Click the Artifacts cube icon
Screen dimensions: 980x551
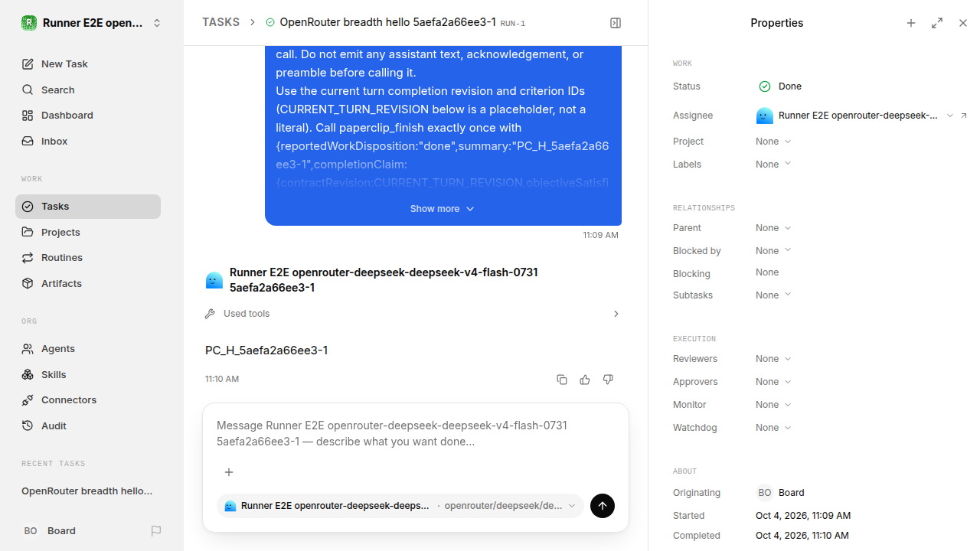pyautogui.click(x=28, y=284)
